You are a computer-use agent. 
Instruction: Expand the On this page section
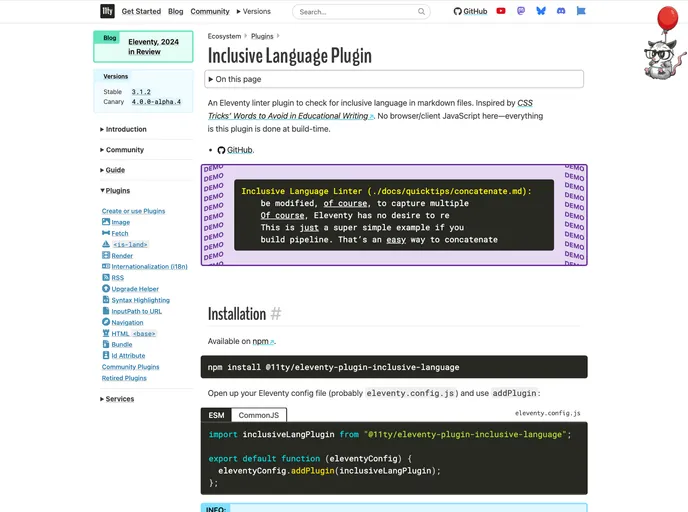394,79
